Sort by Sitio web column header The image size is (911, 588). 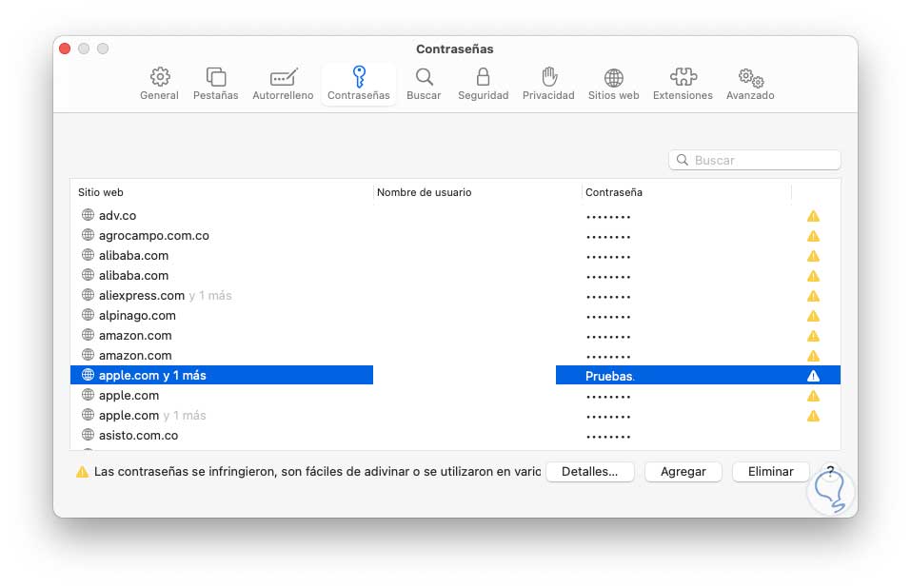pos(101,192)
